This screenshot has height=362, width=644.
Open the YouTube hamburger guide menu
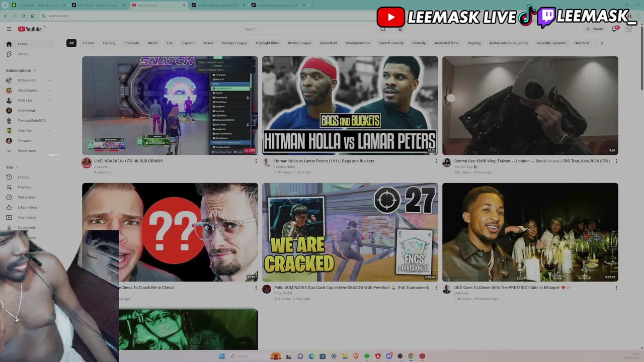tap(9, 29)
